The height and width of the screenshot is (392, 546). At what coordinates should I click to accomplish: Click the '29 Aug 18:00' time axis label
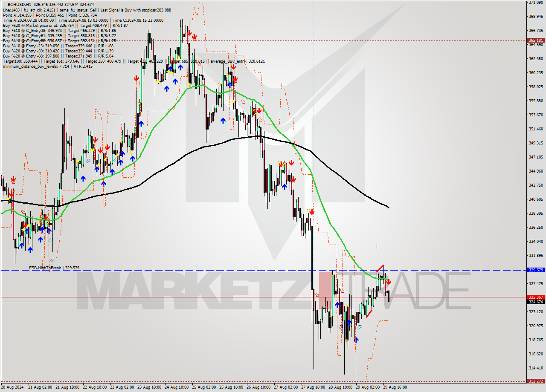pos(395,387)
